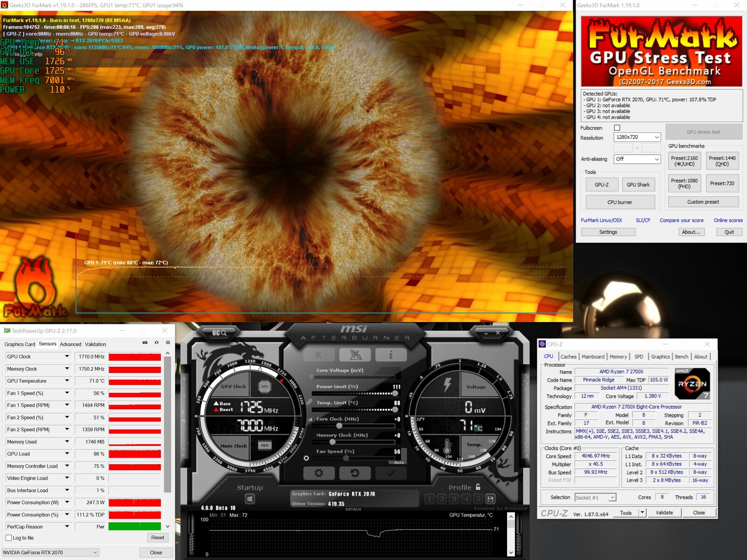Image resolution: width=747 pixels, height=560 pixels.
Task: Click Core Clock slider handle
Action: click(339, 426)
